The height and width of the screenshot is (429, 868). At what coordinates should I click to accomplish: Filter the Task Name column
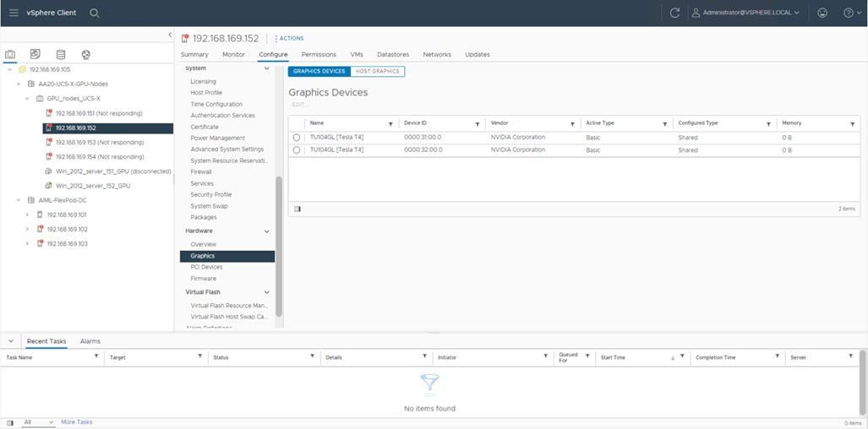pyautogui.click(x=97, y=356)
